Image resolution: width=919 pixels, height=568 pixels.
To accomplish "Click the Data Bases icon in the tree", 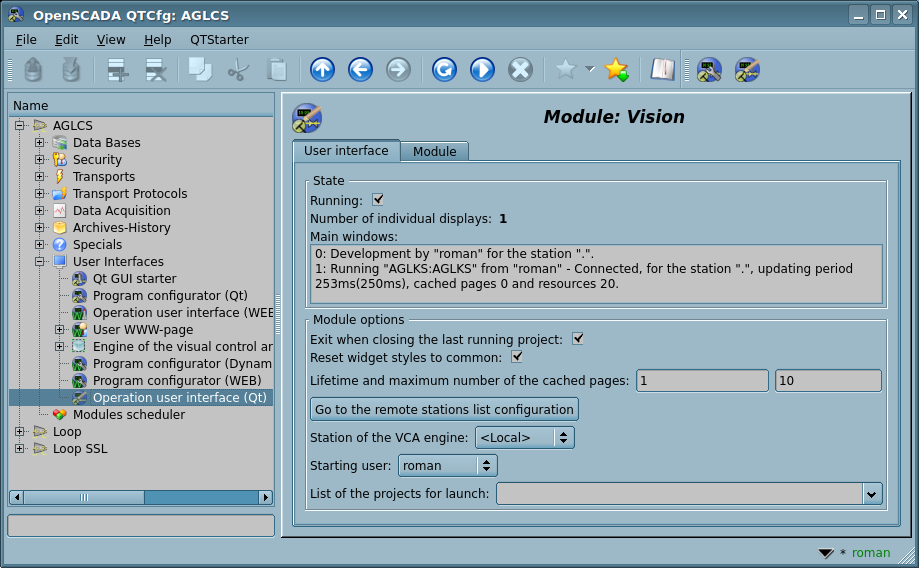I will click(59, 142).
